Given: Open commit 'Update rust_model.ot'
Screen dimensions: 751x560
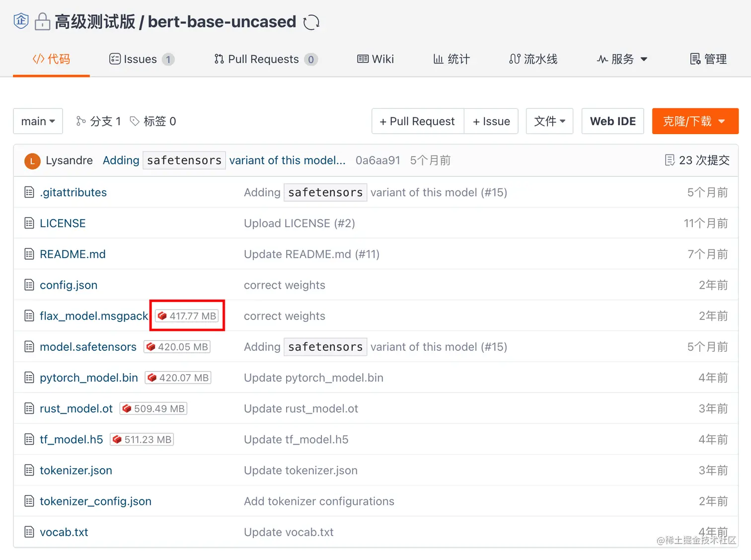Looking at the screenshot, I should pyautogui.click(x=301, y=408).
